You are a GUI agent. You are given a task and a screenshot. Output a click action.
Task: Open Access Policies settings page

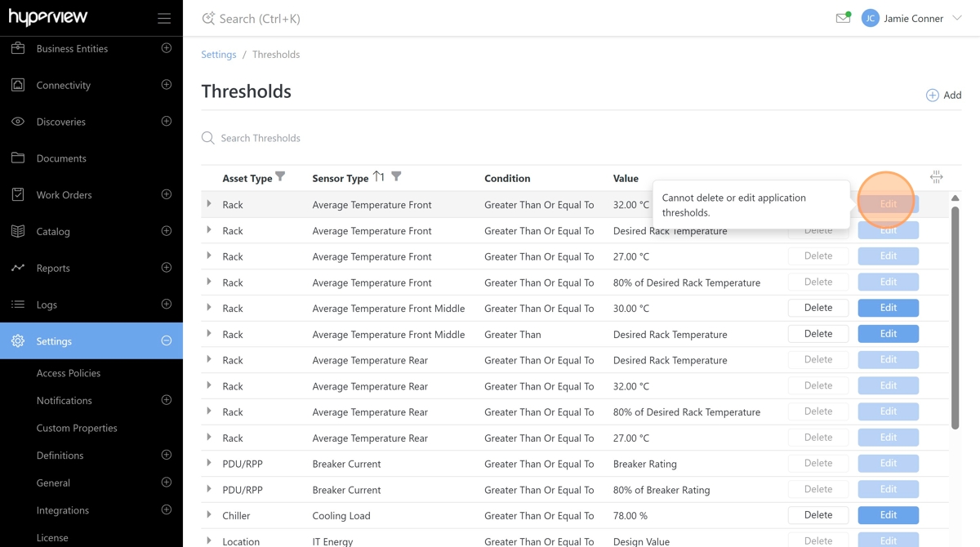(69, 373)
